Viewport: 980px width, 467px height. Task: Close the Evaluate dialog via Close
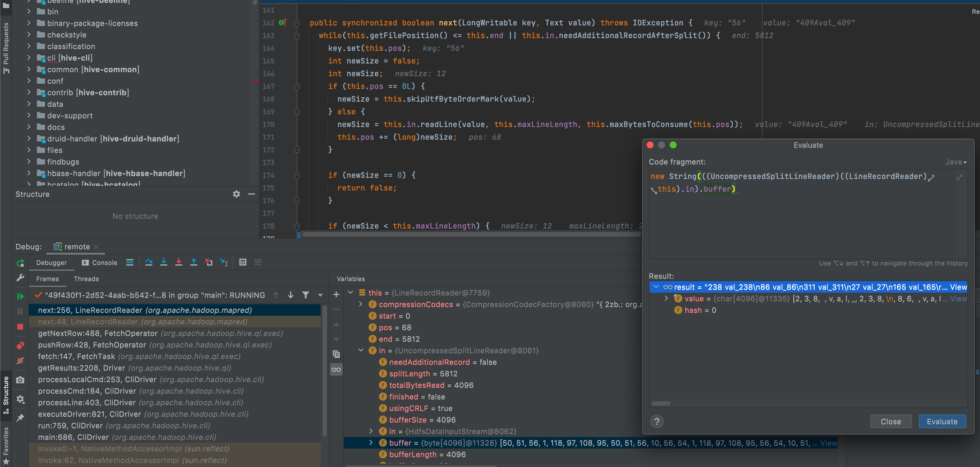click(x=891, y=421)
